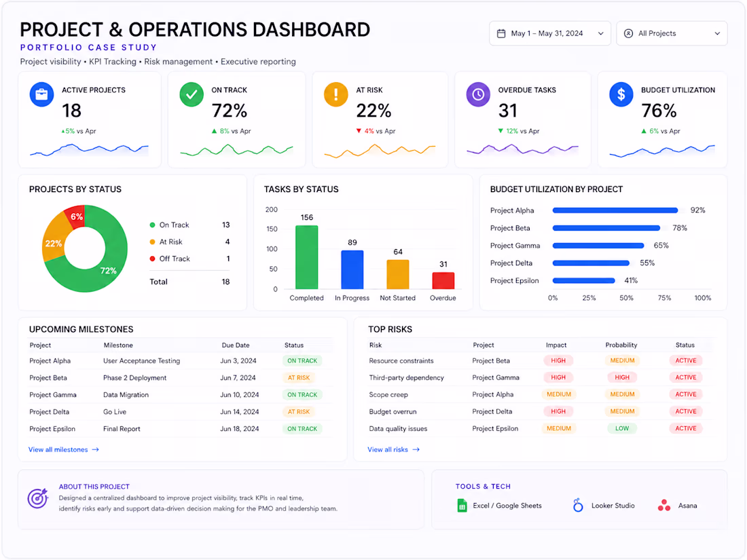Screen dimensions: 747x560
Task: Click the Data quality issues risk text
Action: (398, 428)
